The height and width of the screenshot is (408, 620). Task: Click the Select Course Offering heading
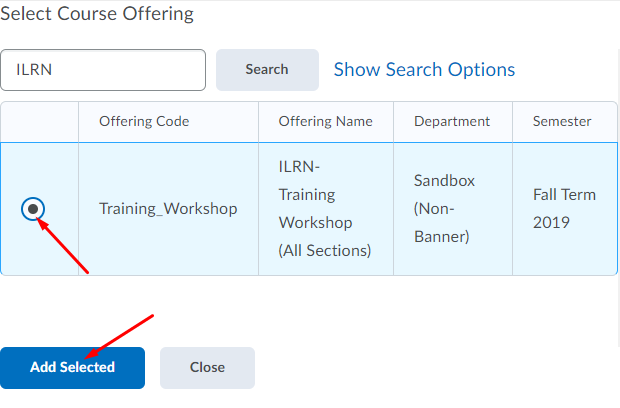click(x=97, y=14)
